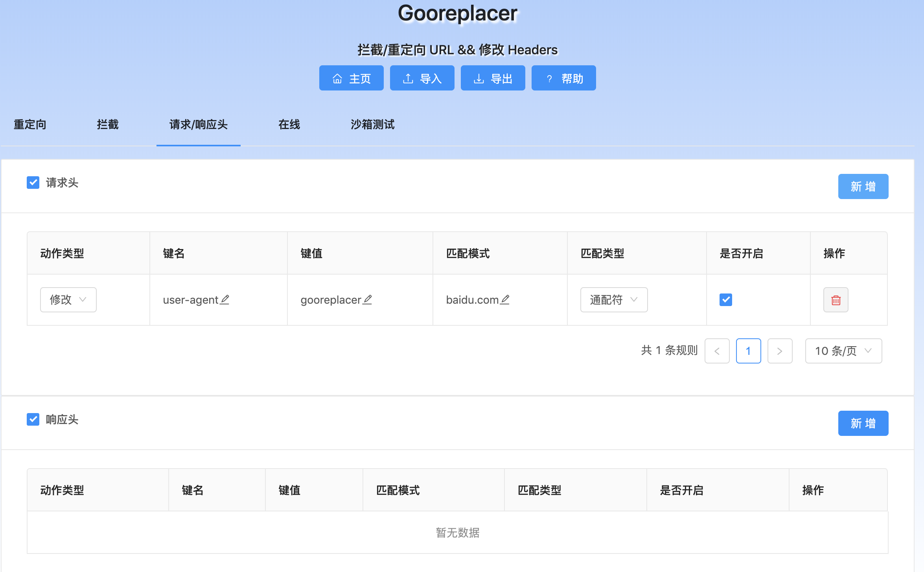Open the 10 条/页 page size dropdown
This screenshot has width=924, height=572.
(843, 351)
